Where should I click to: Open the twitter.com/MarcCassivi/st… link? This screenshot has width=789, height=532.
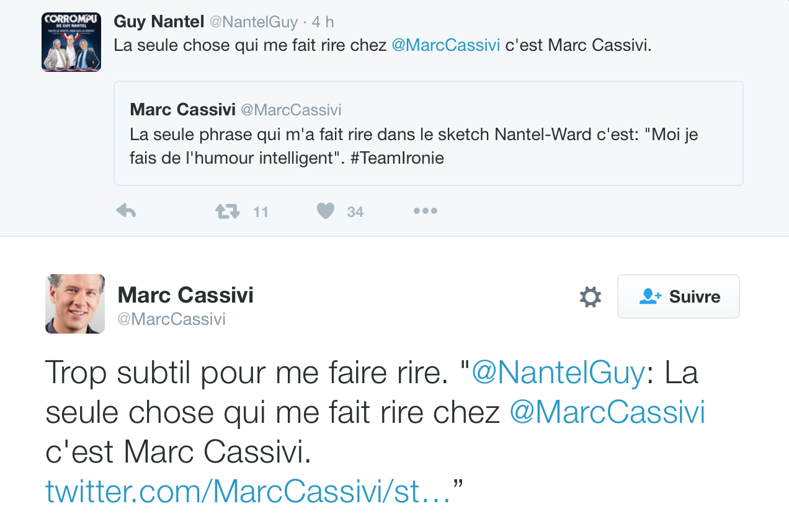247,491
